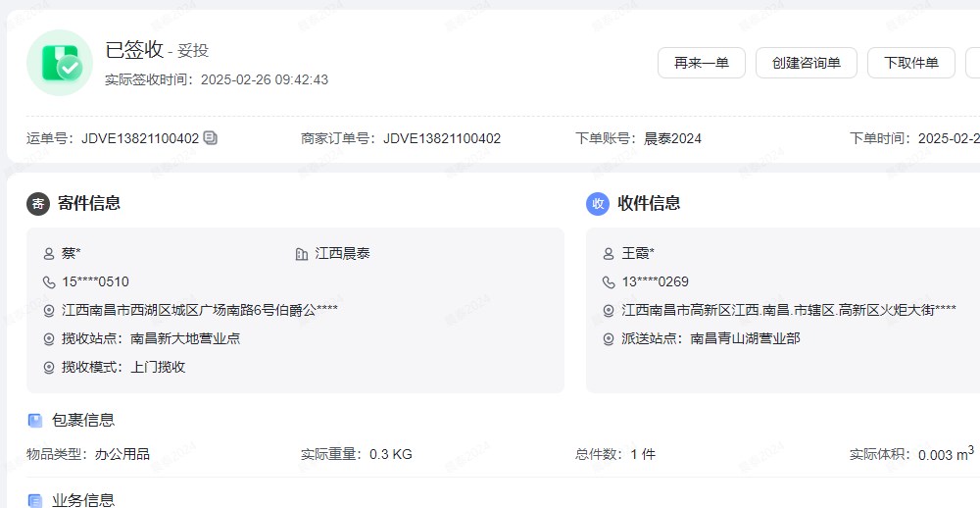Select the pickup mode 上门揽收

158,367
